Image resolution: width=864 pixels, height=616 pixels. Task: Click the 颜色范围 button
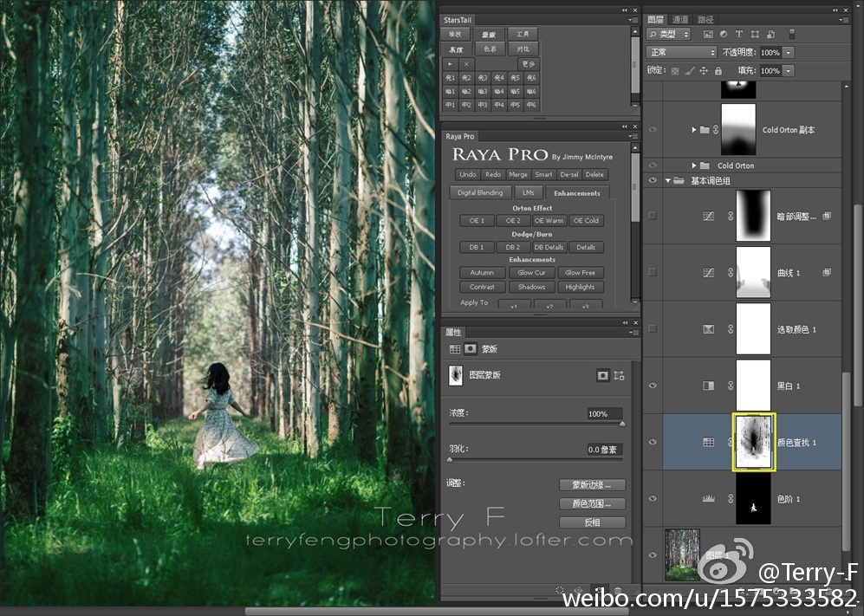click(593, 503)
